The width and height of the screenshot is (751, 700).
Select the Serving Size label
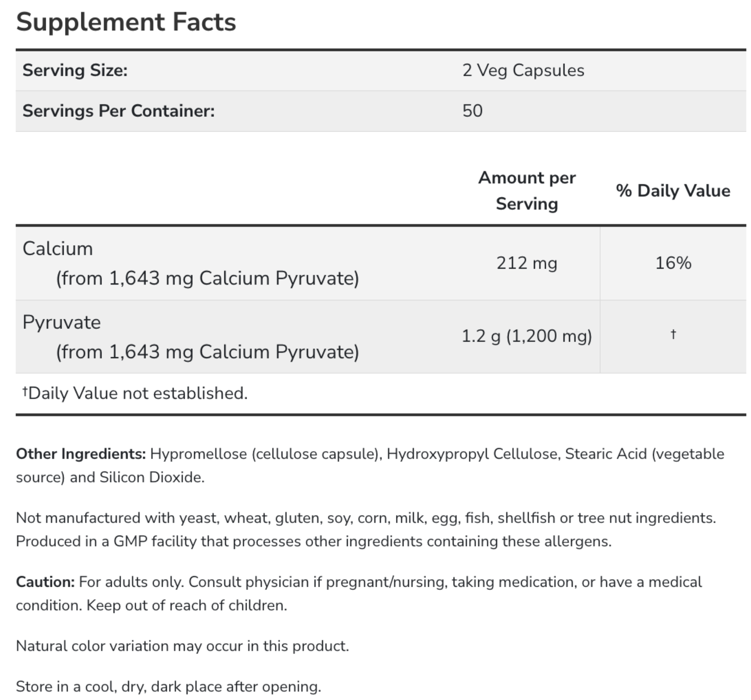pyautogui.click(x=75, y=70)
